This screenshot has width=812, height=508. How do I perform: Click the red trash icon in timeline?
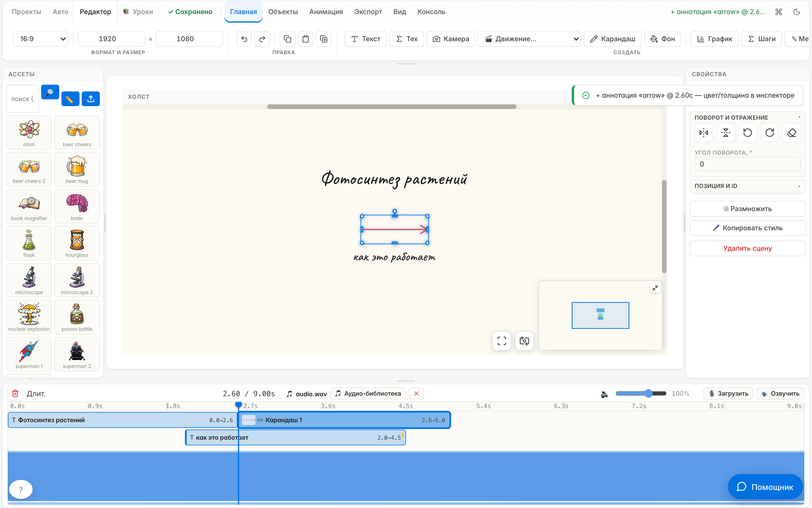click(x=15, y=393)
